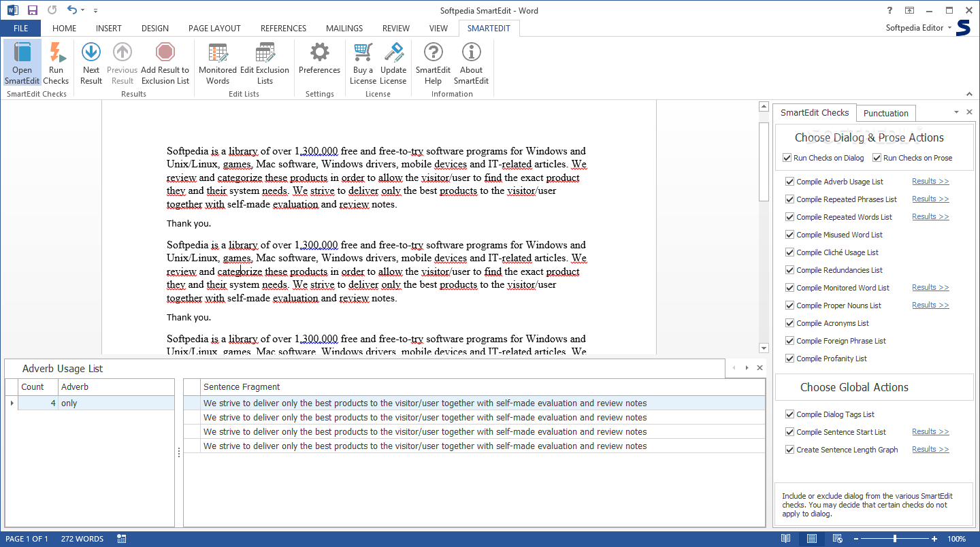
Task: Add Result to Exclusion List
Action: click(x=165, y=63)
